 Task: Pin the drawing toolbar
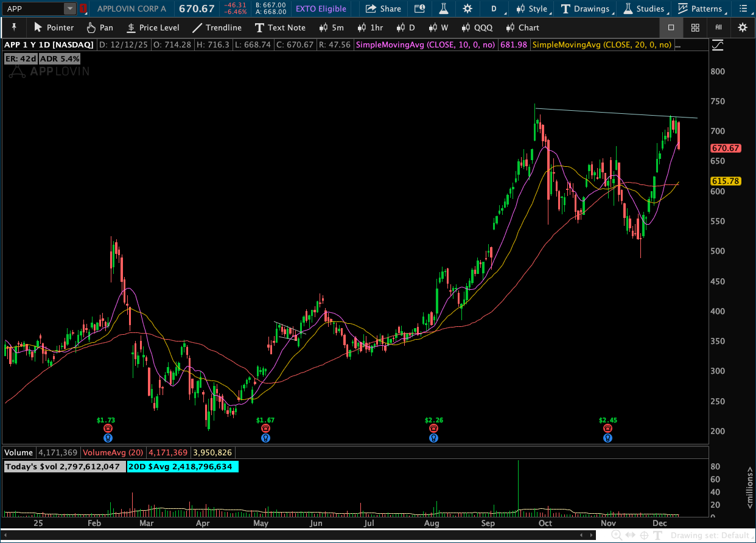pos(14,27)
